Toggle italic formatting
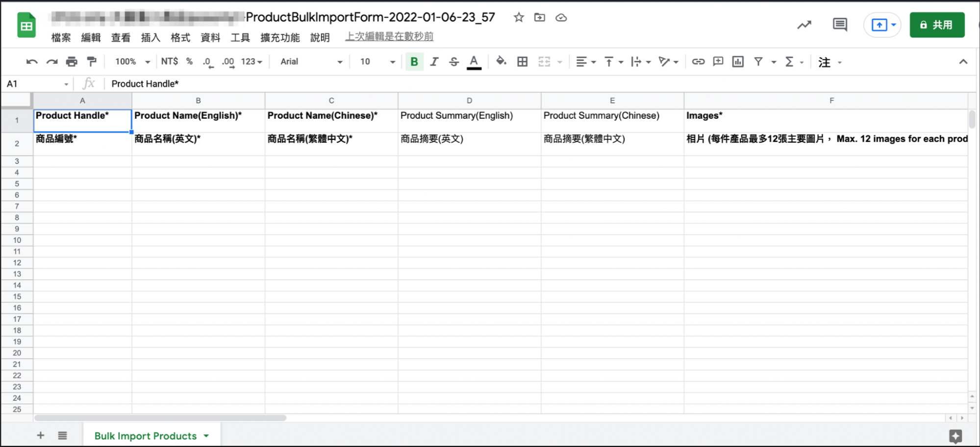Image resolution: width=980 pixels, height=447 pixels. [434, 62]
